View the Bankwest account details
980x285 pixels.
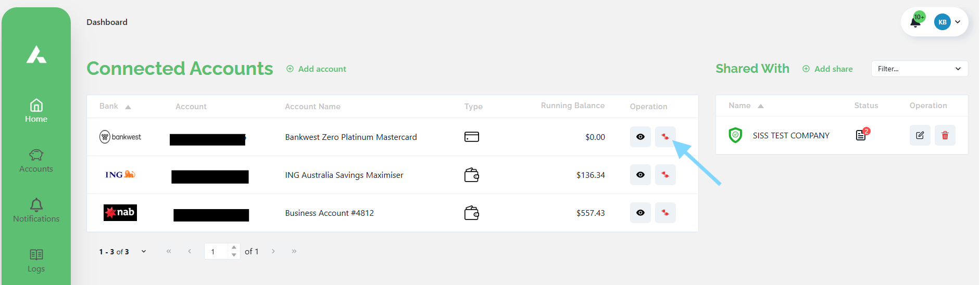[640, 137]
